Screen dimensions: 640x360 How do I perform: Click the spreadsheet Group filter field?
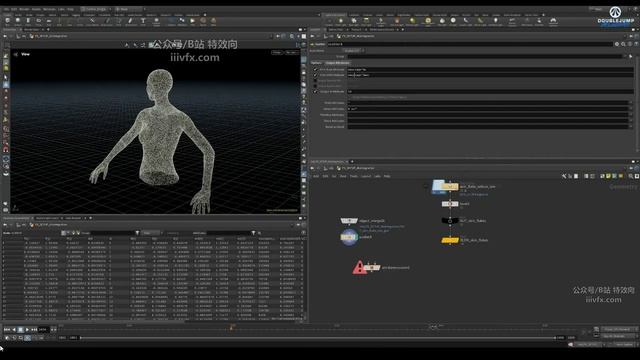113,233
